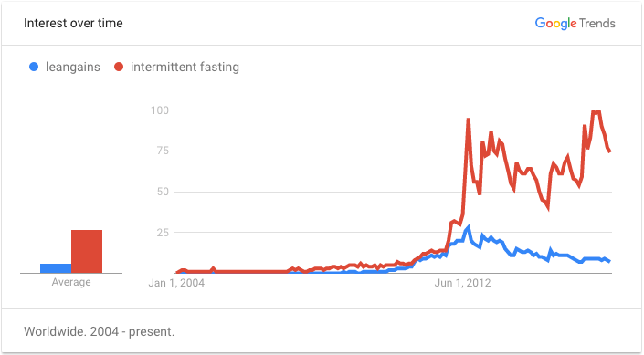
Task: Click the Interest over time heading
Action: [x=73, y=23]
